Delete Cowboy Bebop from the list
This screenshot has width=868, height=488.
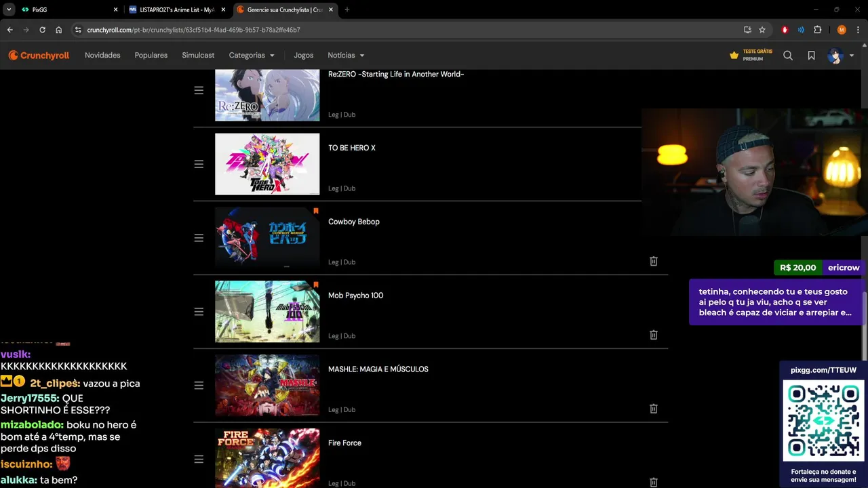point(654,261)
